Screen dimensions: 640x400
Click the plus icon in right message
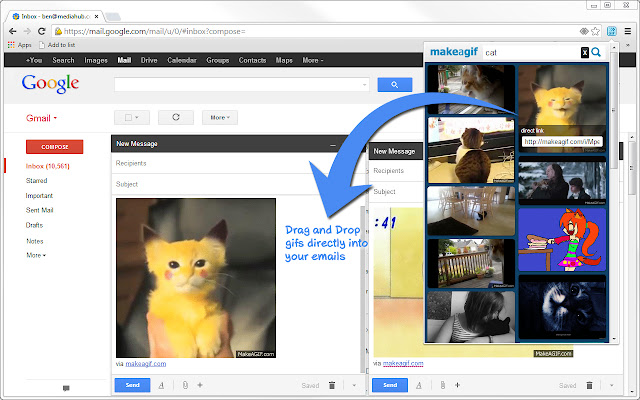tap(458, 385)
